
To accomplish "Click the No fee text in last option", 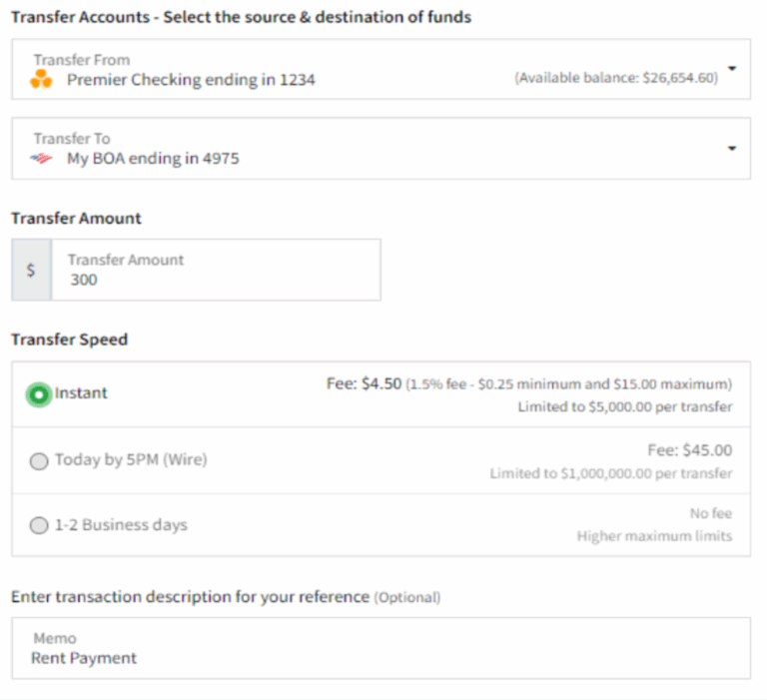I will [x=710, y=513].
